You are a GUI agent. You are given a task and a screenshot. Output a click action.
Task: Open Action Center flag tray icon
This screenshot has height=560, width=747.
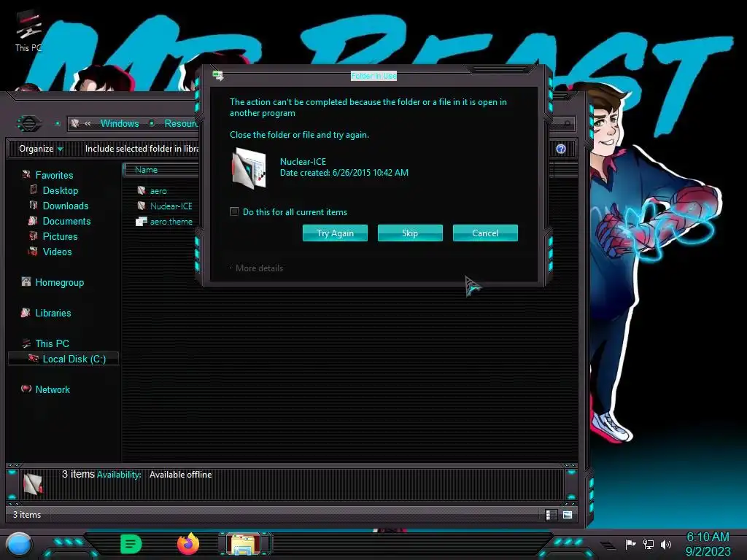pos(630,544)
